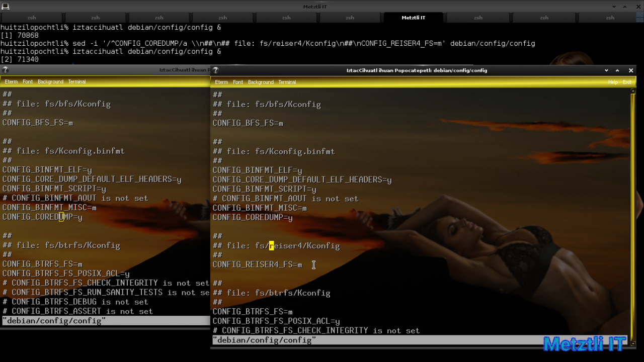Screen dimensions: 644x362
Task: Click 'CONFIG_REISER4_FS=m' in the right window
Action: pyautogui.click(x=257, y=264)
